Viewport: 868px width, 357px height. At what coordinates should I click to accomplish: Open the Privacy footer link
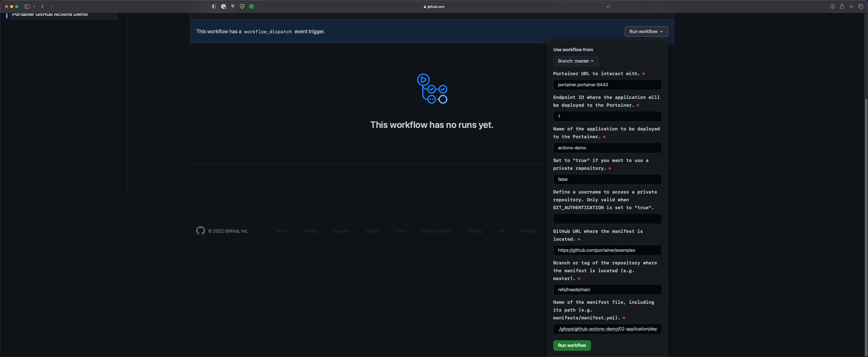tap(310, 231)
